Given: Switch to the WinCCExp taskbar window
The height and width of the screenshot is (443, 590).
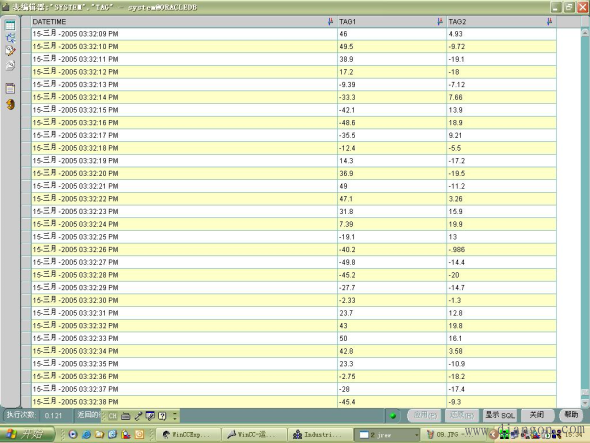Looking at the screenshot, I should click(188, 435).
